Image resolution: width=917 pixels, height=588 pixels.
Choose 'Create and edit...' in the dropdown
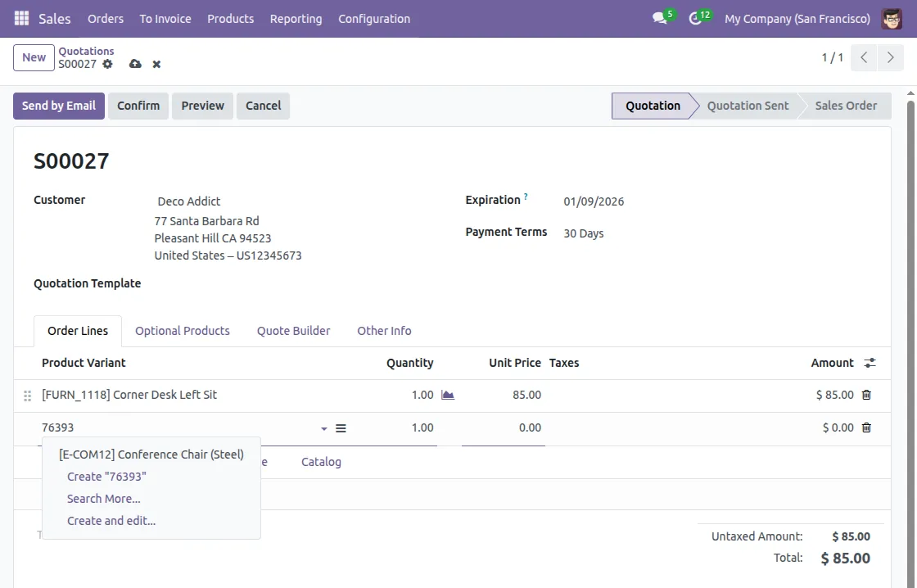111,520
